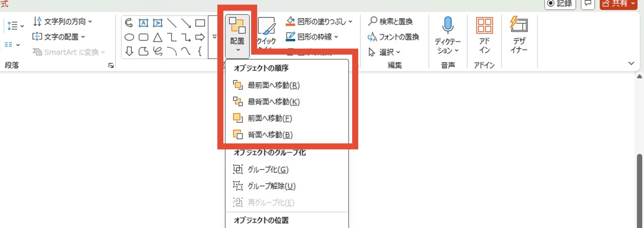Click the vertical scrollbar thumb
Image resolution: width=644 pixels, height=228 pixels.
(639, 191)
